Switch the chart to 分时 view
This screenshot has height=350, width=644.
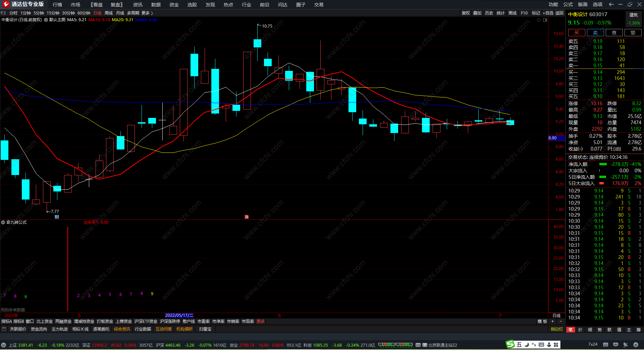13,13
